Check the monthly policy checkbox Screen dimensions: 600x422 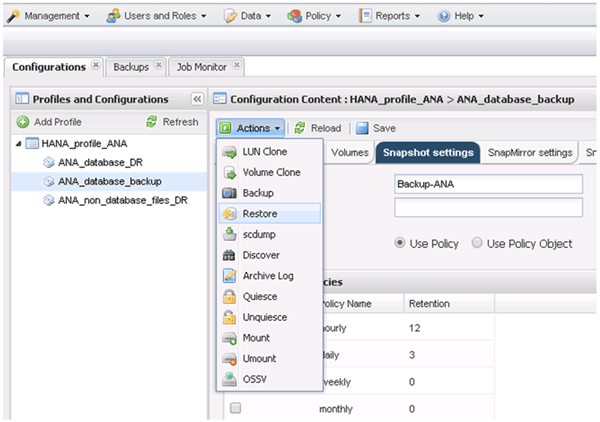tap(235, 408)
